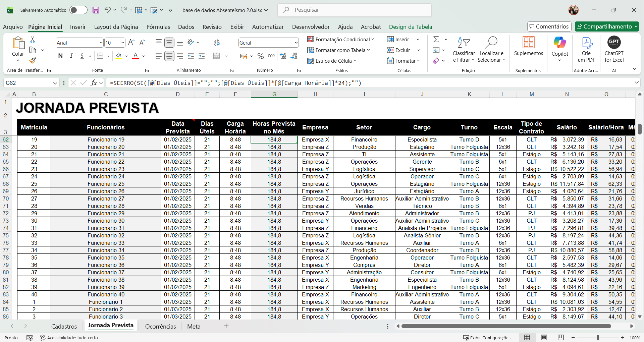644x342 pixels.
Task: Click the insert function fx icon
Action: [x=94, y=83]
